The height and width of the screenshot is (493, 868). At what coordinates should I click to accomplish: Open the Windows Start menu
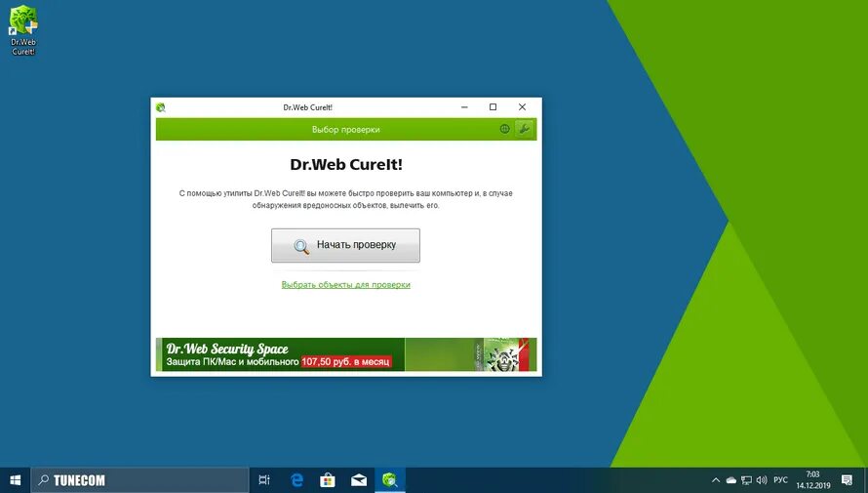point(15,480)
